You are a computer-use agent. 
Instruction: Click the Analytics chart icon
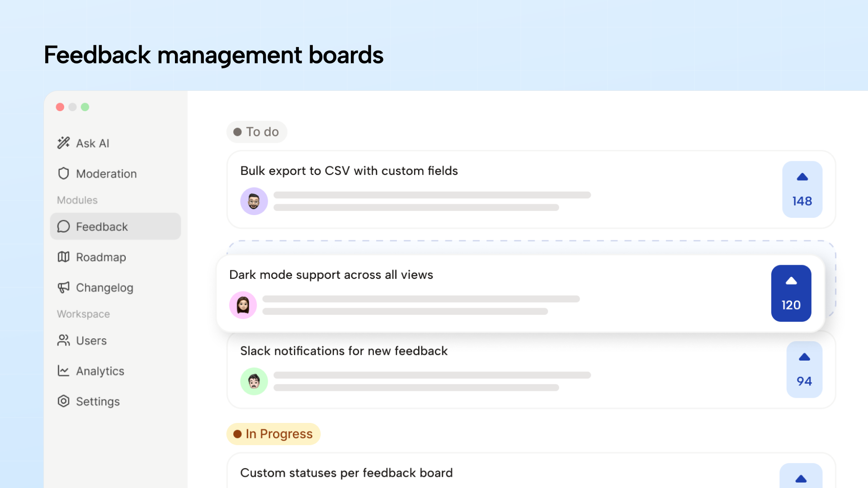click(63, 371)
